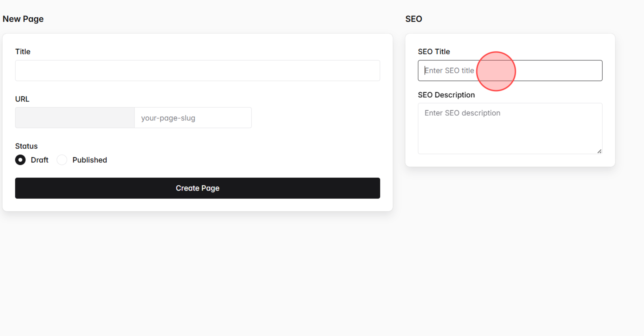644x336 pixels.
Task: Click the Published label text
Action: click(x=89, y=160)
